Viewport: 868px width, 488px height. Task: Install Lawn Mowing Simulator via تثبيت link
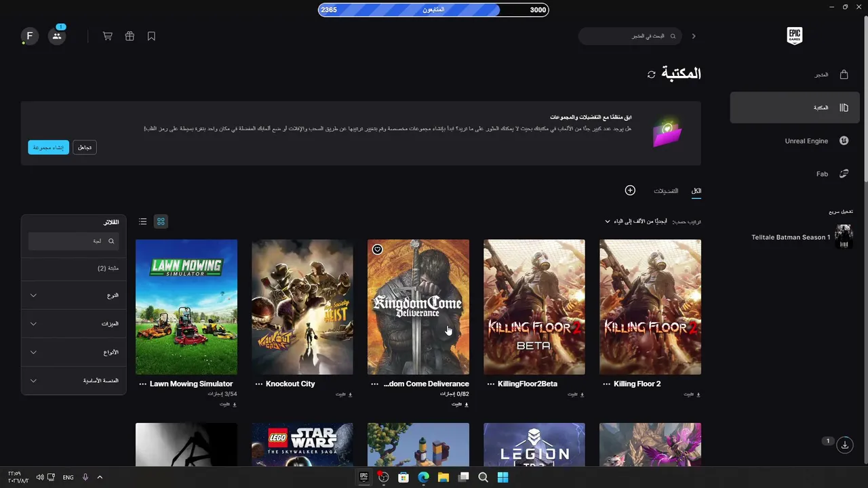(228, 404)
